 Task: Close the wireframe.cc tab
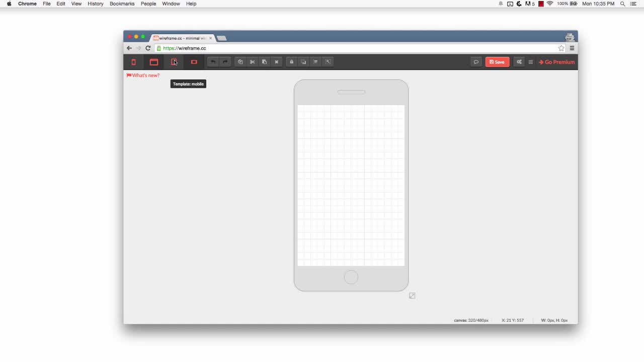pos(211,38)
